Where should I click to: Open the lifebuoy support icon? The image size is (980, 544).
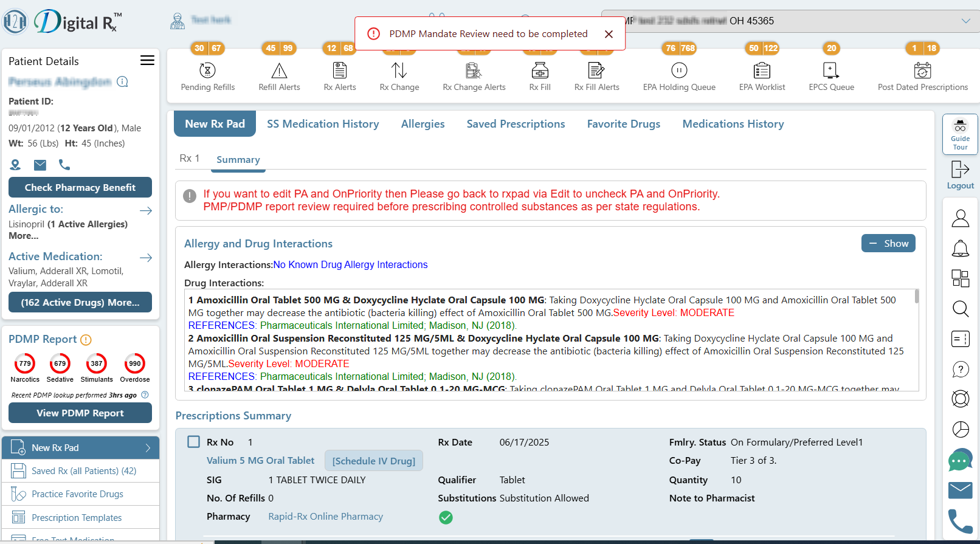[961, 399]
